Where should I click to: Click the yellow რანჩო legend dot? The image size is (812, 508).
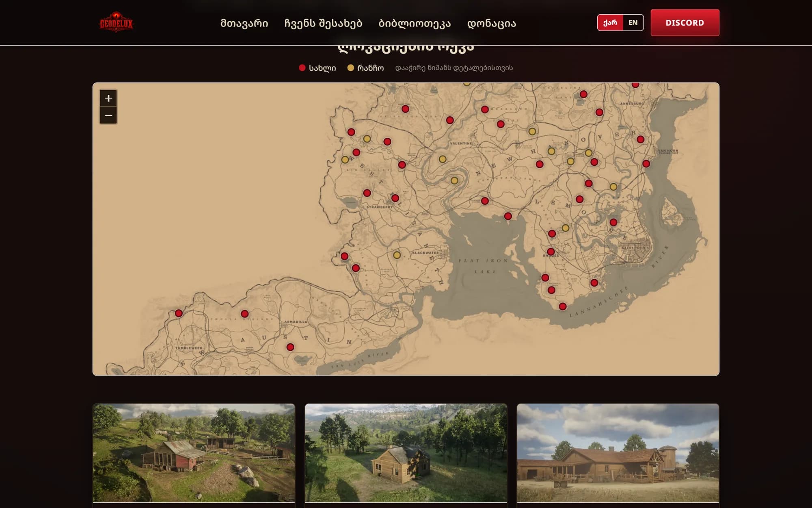click(351, 68)
